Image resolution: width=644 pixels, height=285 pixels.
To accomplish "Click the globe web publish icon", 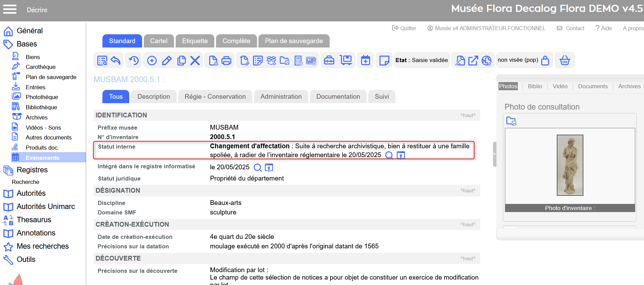I will 486,61.
